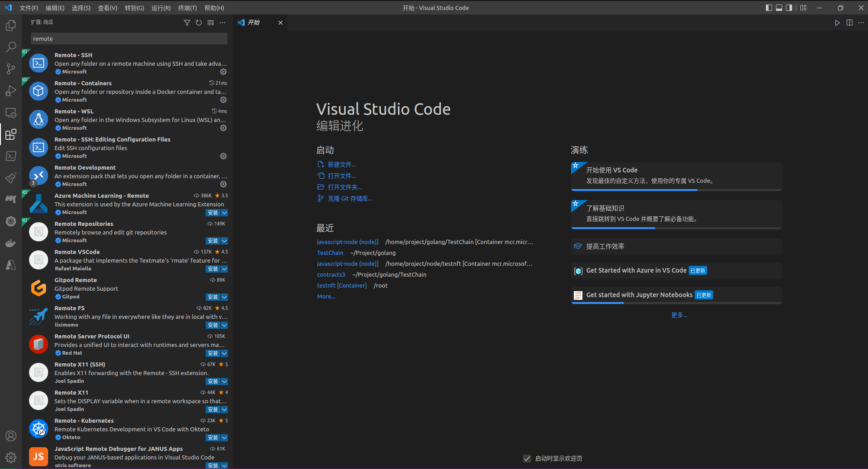
Task: Open the Docker whale icon in activity bar
Action: [x=11, y=243]
